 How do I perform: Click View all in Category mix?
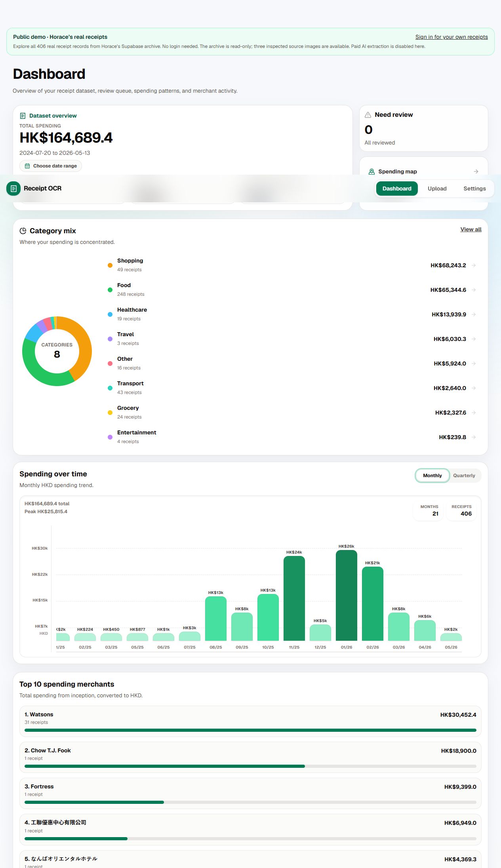471,229
